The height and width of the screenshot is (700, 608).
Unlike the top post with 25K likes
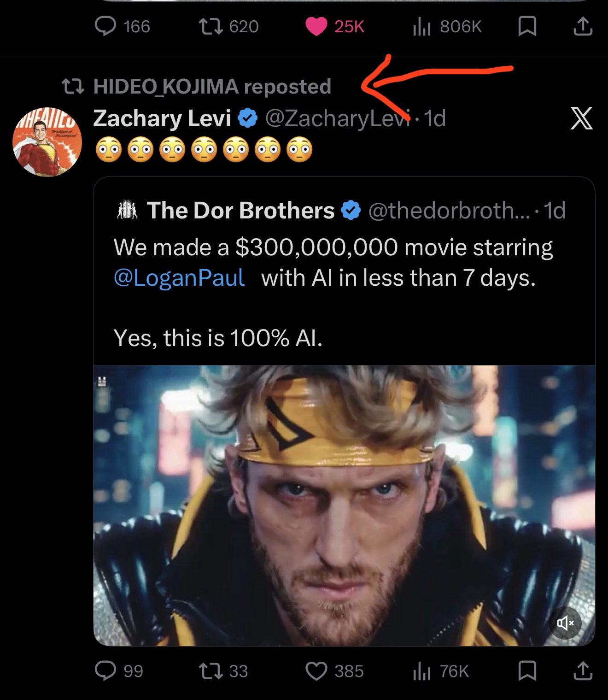click(316, 26)
